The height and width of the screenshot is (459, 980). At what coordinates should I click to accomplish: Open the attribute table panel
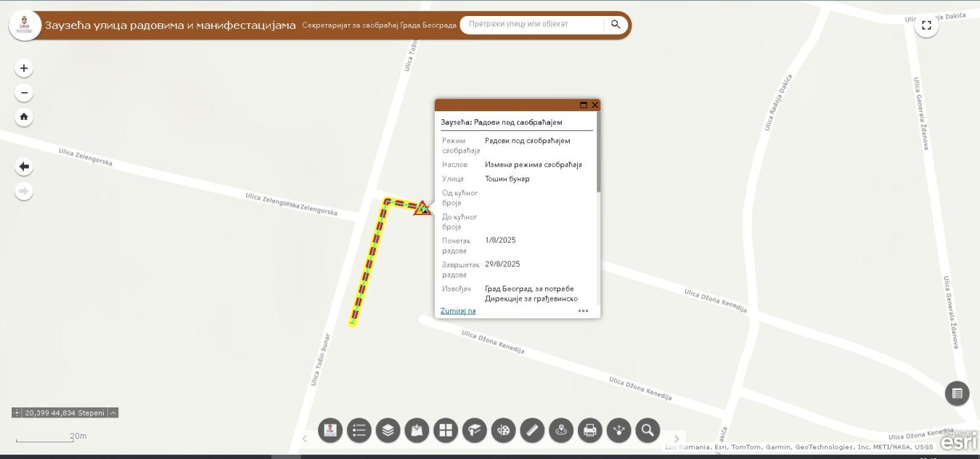coord(957,393)
